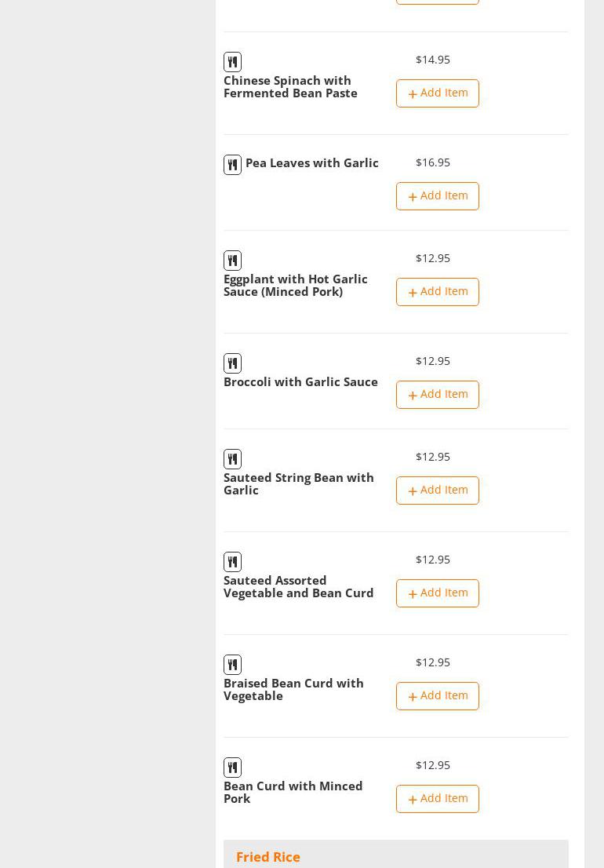Click utensils icon above Eggplant with Hot Garlic
This screenshot has height=868, width=604.
pos(232,261)
